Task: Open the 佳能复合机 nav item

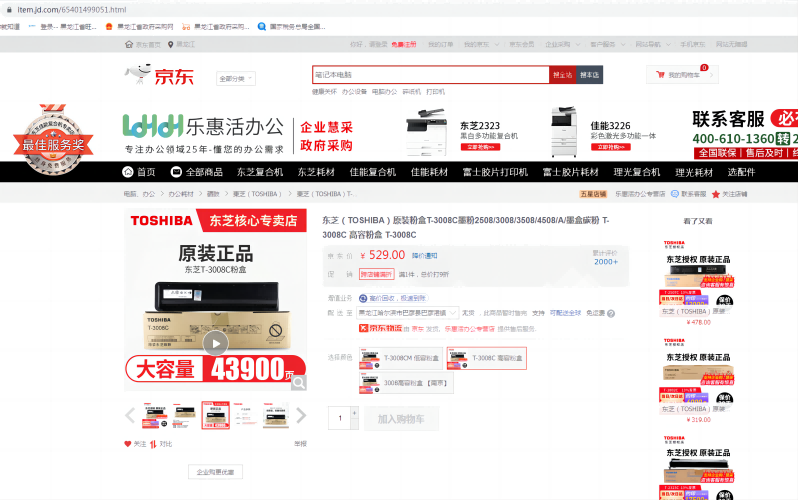Action: click(373, 172)
